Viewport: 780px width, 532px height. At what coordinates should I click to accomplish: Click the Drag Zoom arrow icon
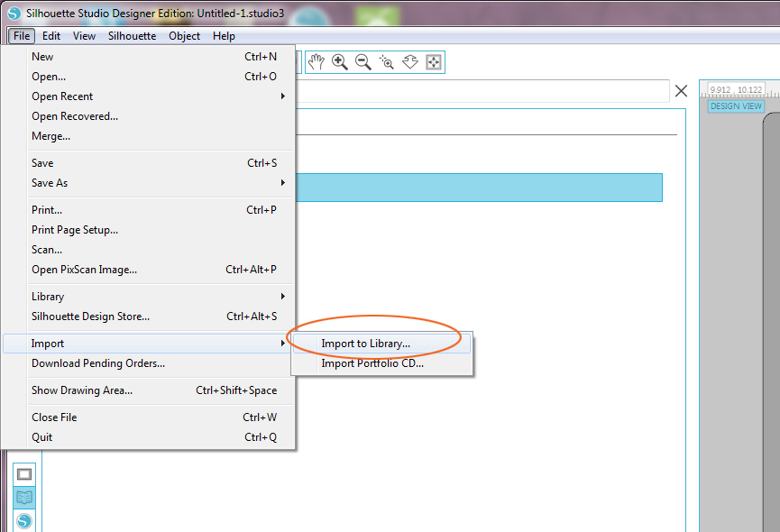(410, 61)
